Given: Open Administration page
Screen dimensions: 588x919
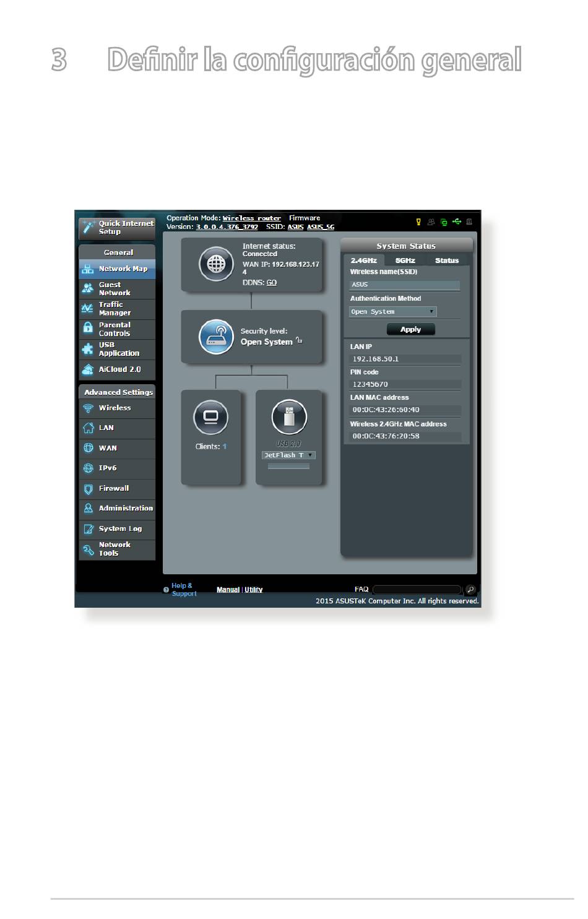Looking at the screenshot, I should tap(117, 509).
